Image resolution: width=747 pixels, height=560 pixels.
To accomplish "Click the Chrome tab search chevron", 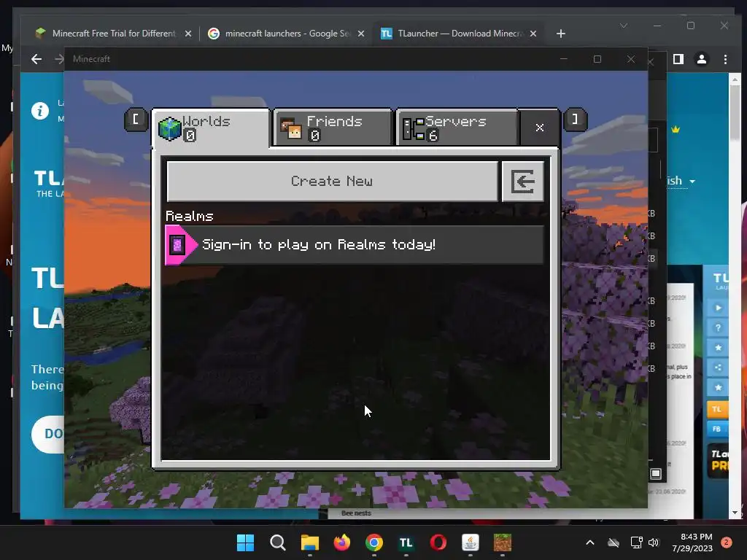I will (624, 26).
